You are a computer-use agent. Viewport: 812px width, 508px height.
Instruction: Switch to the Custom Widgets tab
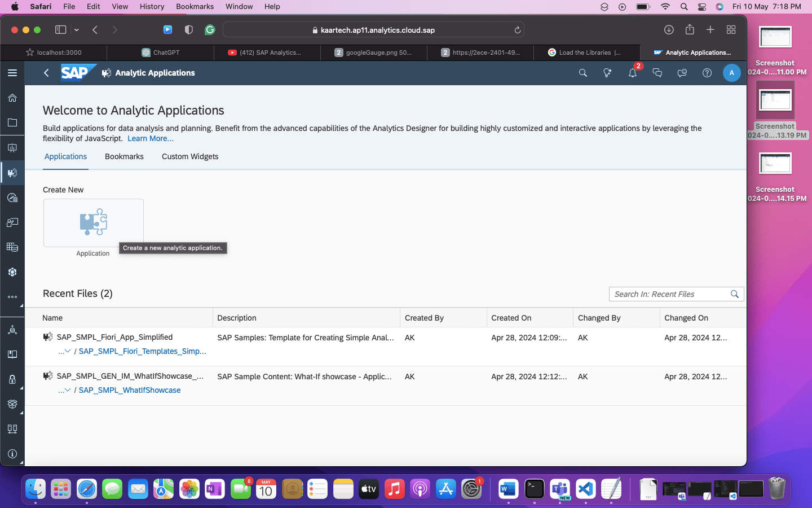pos(190,156)
